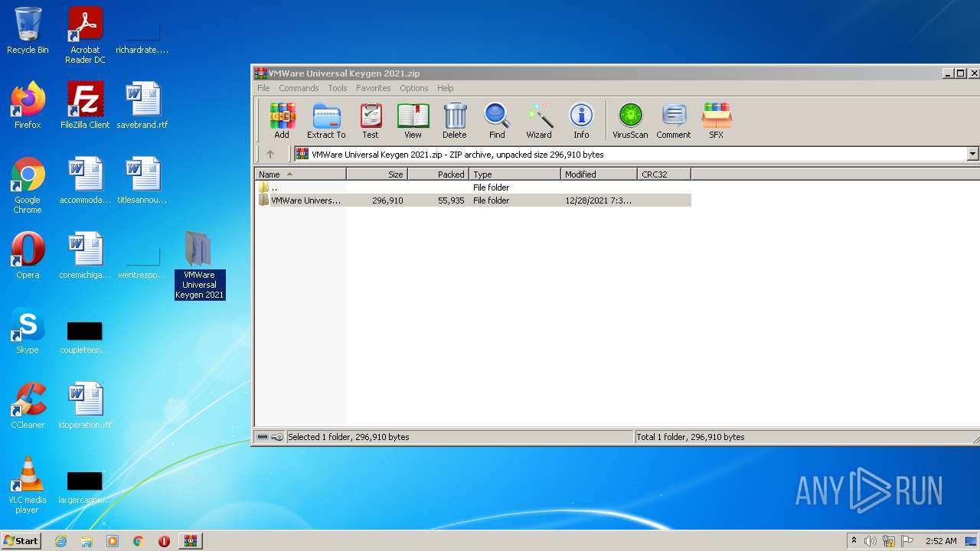980x551 pixels.
Task: Click the Delete trash icon
Action: pyautogui.click(x=455, y=120)
